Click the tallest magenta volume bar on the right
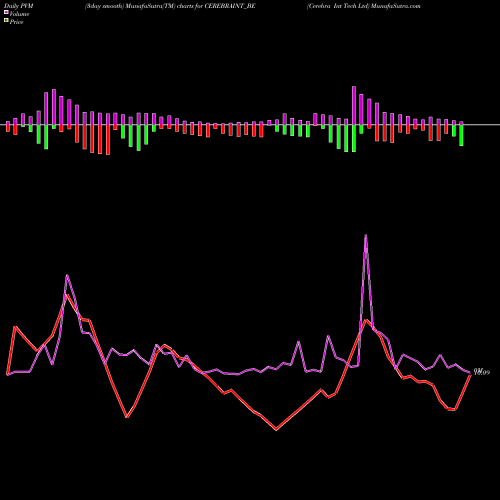Screen dimensions: 500x500 354,106
